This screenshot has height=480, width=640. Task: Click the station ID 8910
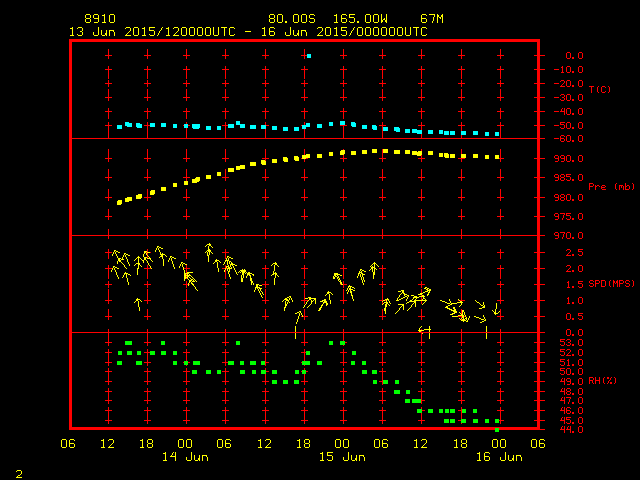tap(100, 19)
